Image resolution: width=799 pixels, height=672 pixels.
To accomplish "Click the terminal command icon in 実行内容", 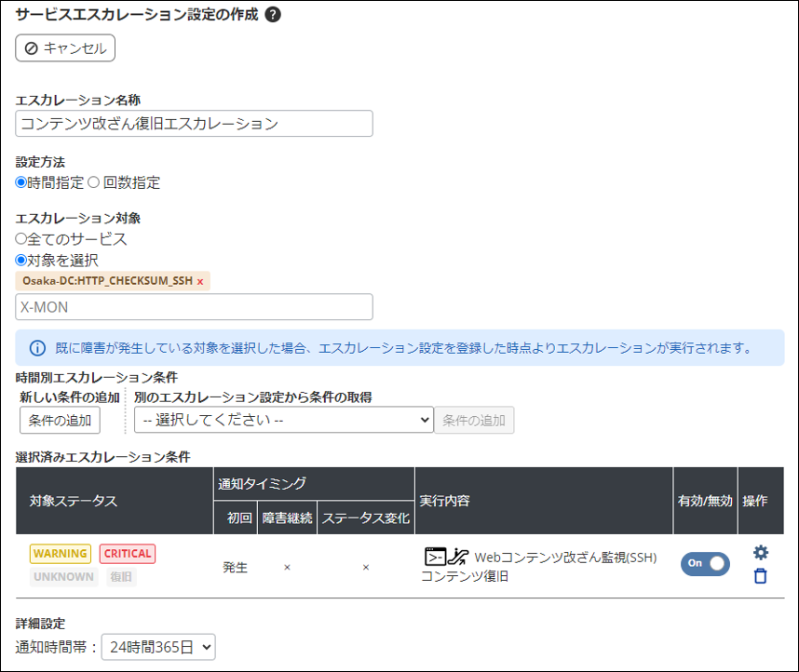I will pos(434,558).
